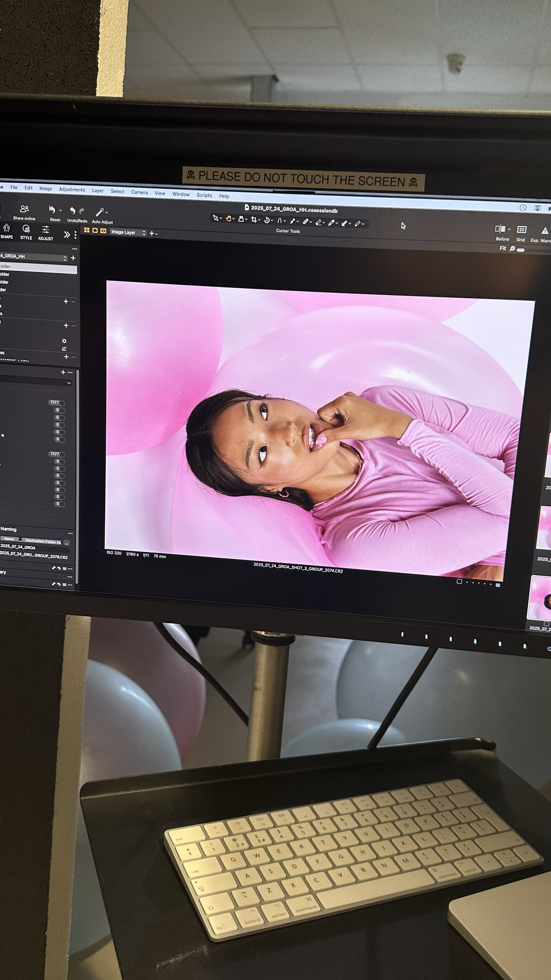Click the Fit zoom button
This screenshot has height=980, width=551.
coord(503,248)
